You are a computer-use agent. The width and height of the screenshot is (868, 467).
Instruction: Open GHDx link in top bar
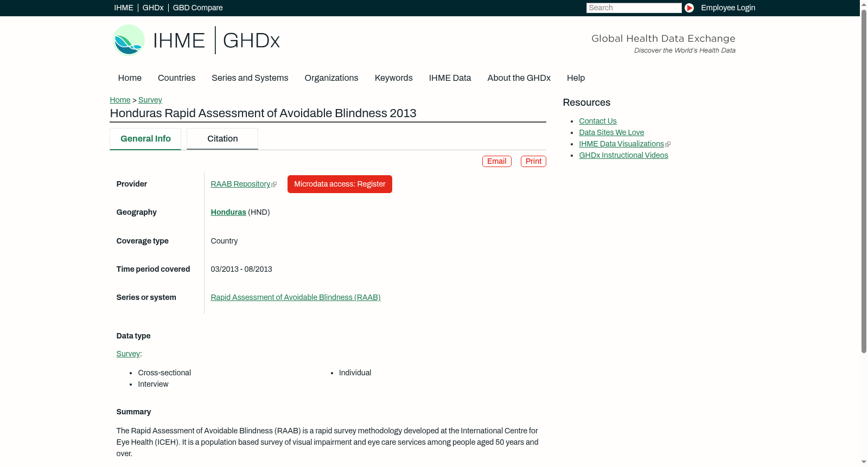pos(153,8)
